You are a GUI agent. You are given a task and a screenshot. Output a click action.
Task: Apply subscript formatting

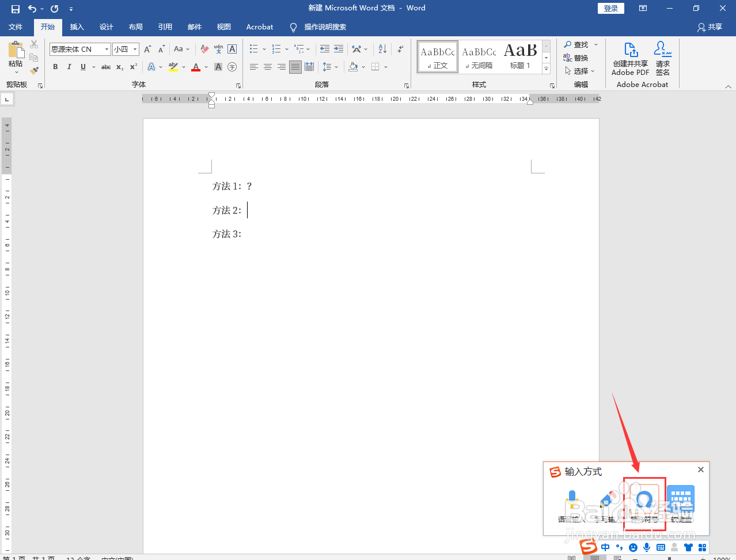(120, 67)
